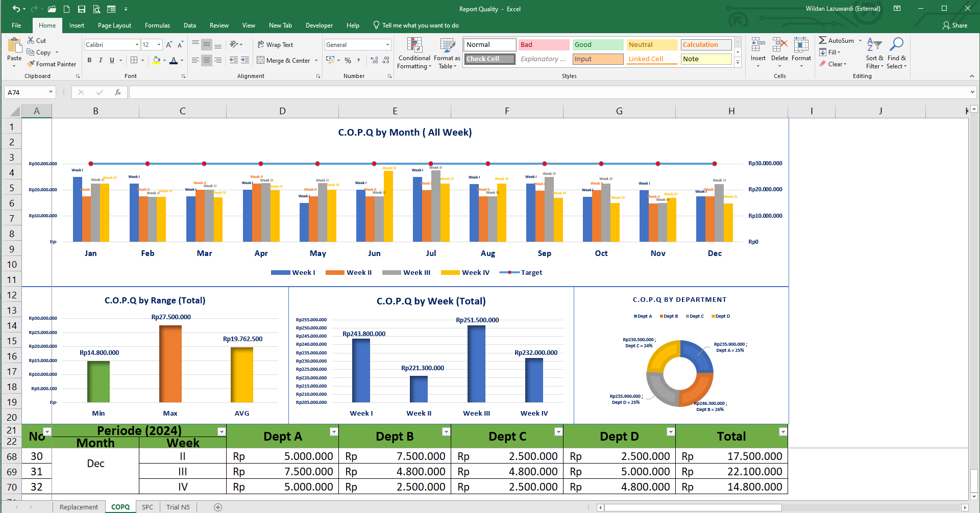Click the Merge & Center icon
Image resolution: width=980 pixels, height=513 pixels.
(x=261, y=60)
